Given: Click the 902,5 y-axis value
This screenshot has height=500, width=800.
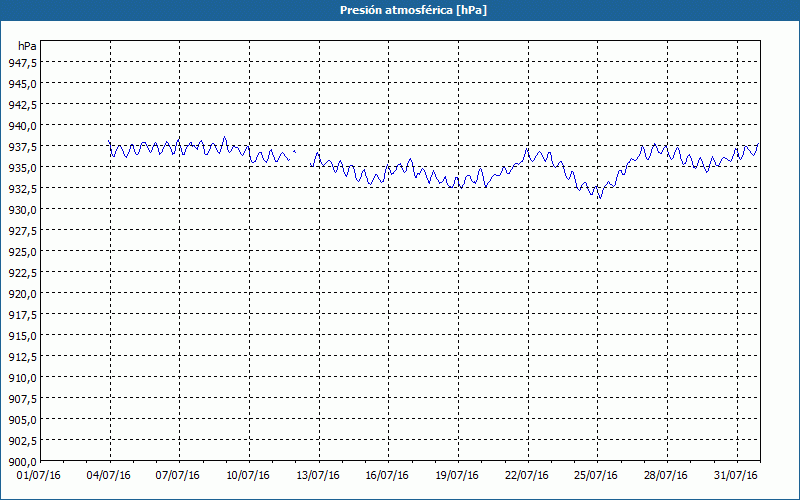Looking at the screenshot, I should pyautogui.click(x=22, y=440).
